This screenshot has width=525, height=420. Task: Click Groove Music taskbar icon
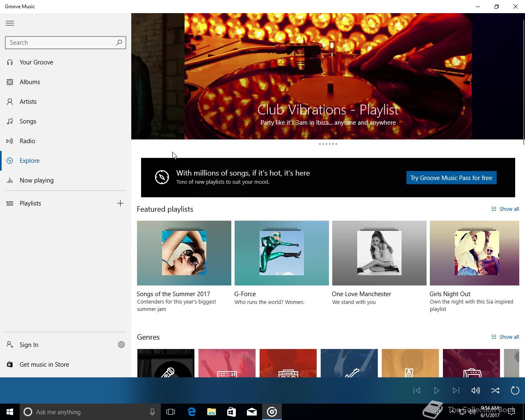click(x=272, y=412)
